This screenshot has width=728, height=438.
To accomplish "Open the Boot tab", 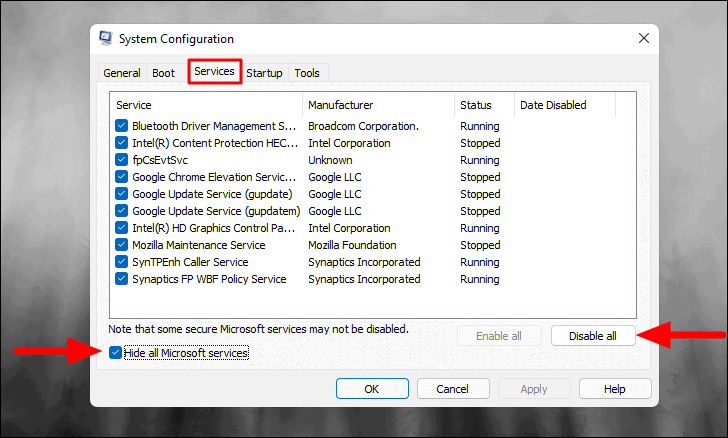I will tap(163, 73).
